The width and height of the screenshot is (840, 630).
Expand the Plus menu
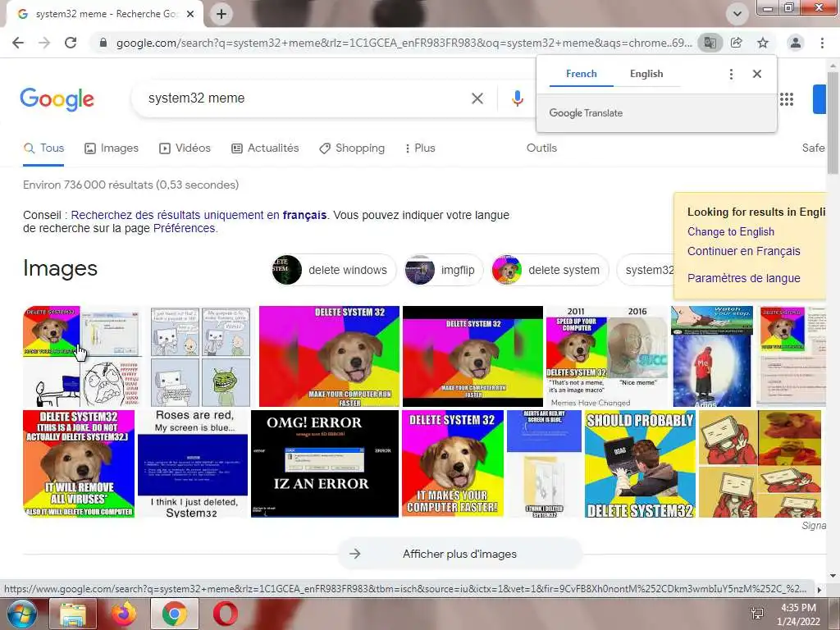(420, 148)
